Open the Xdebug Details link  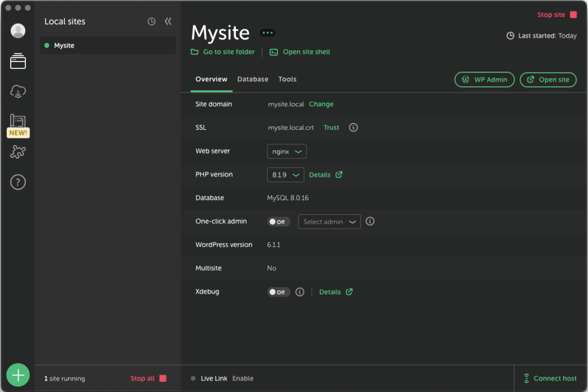[330, 292]
